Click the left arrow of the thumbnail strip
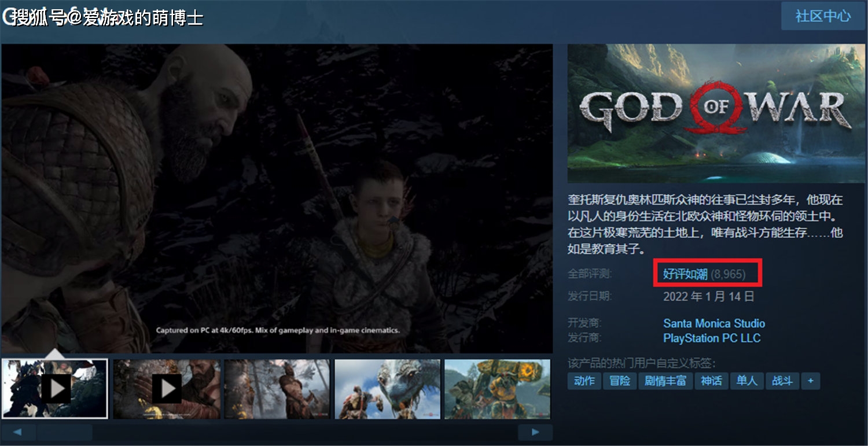 point(18,432)
